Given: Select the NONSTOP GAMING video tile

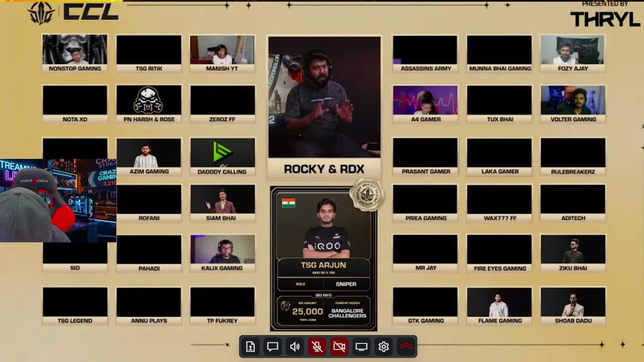Looking at the screenshot, I should pyautogui.click(x=75, y=53).
